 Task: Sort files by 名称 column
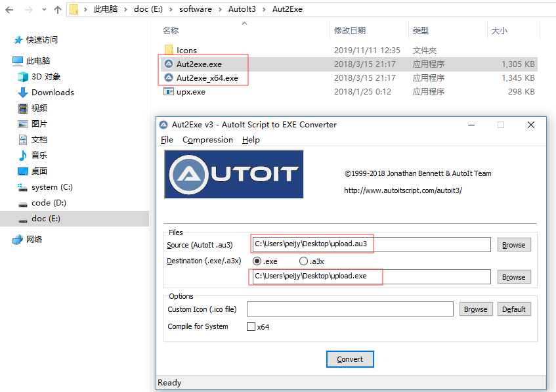click(x=171, y=30)
